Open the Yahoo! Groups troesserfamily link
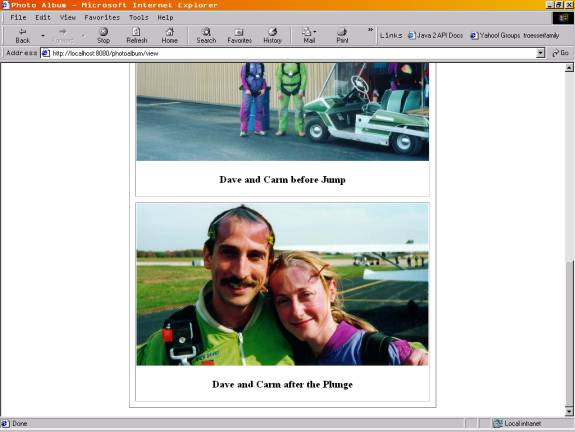Image resolution: width=575 pixels, height=432 pixels. (515, 35)
